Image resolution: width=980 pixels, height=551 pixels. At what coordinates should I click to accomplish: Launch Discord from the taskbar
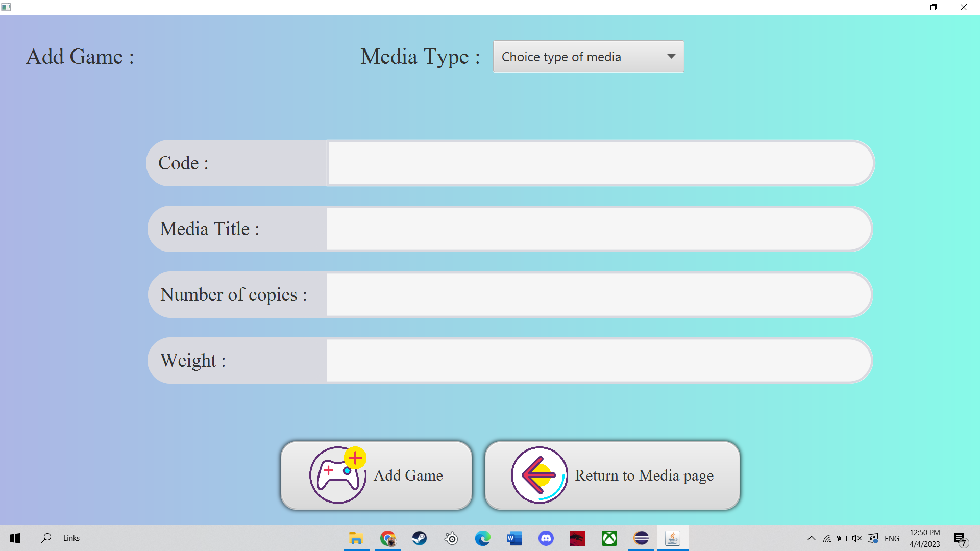pos(546,538)
